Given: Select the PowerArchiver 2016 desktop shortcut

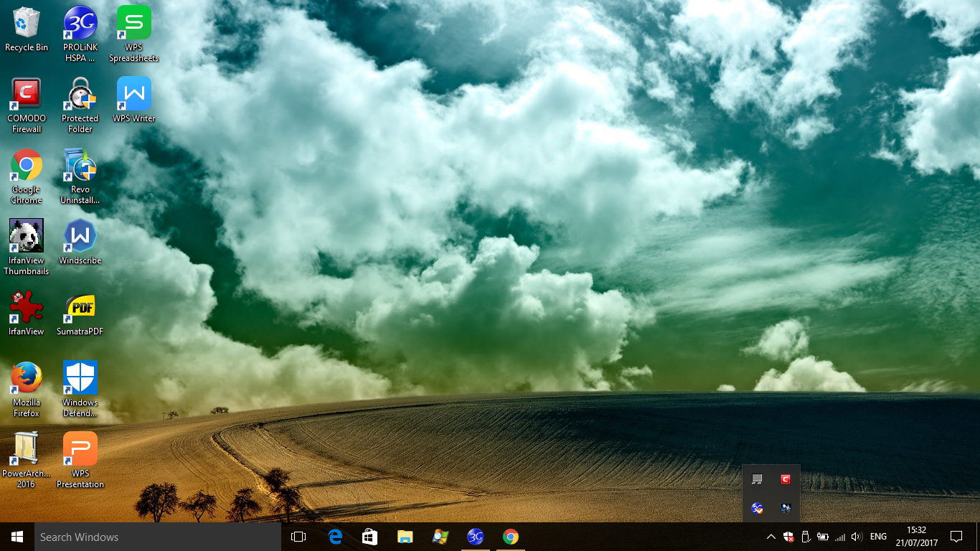Looking at the screenshot, I should click(27, 461).
